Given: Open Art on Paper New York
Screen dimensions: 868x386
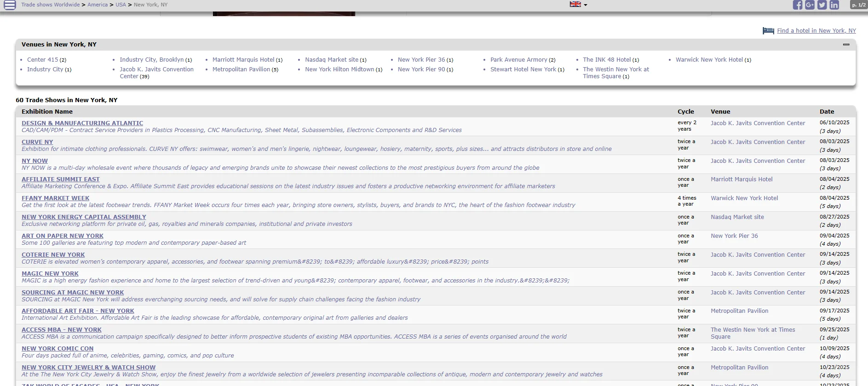Looking at the screenshot, I should [63, 236].
